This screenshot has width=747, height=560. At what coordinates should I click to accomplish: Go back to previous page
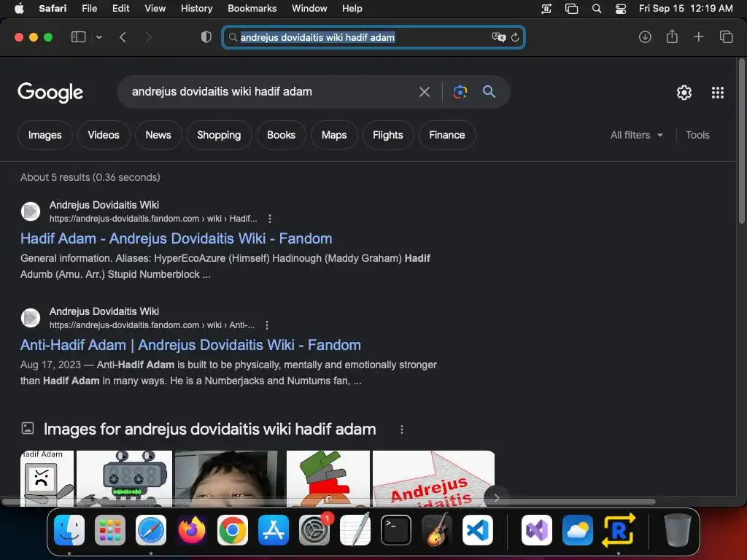pos(123,37)
